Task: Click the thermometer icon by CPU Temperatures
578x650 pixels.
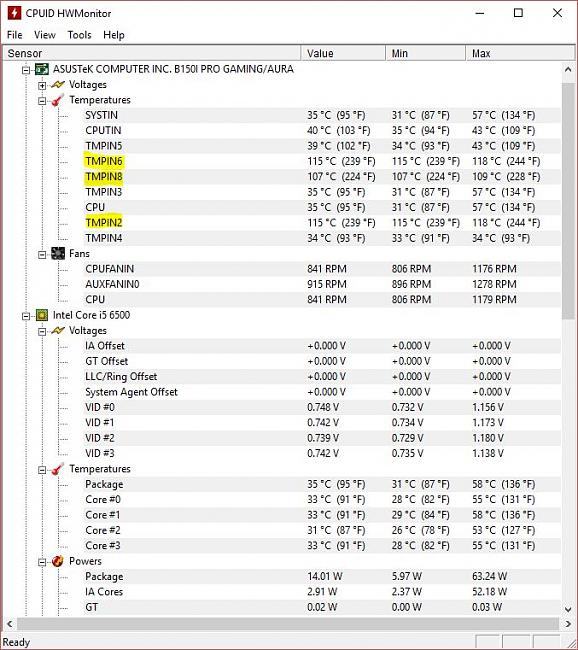Action: coord(58,469)
